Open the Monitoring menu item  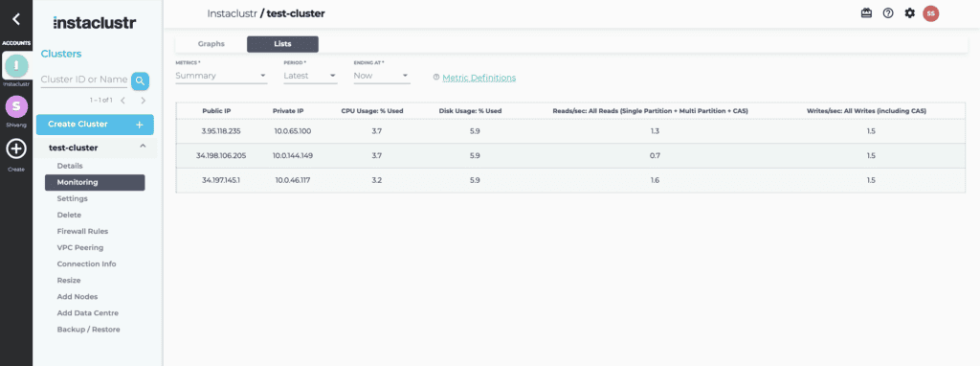pos(95,182)
